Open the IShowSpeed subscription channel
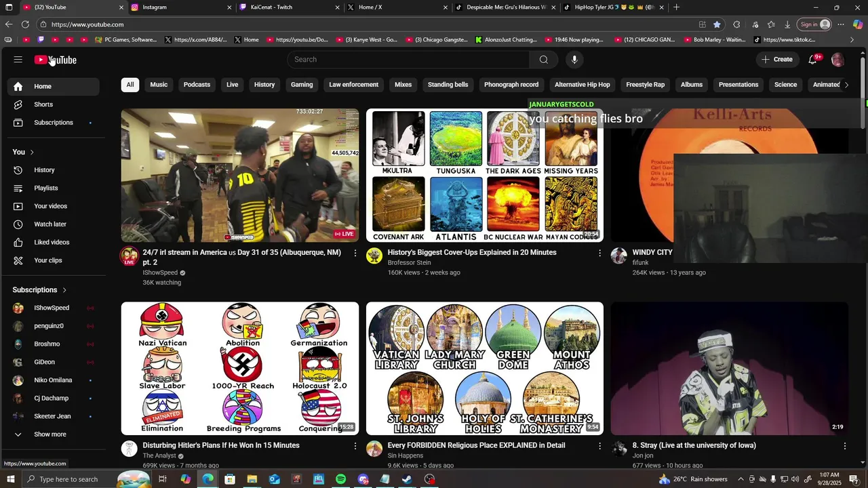868x488 pixels. point(53,308)
